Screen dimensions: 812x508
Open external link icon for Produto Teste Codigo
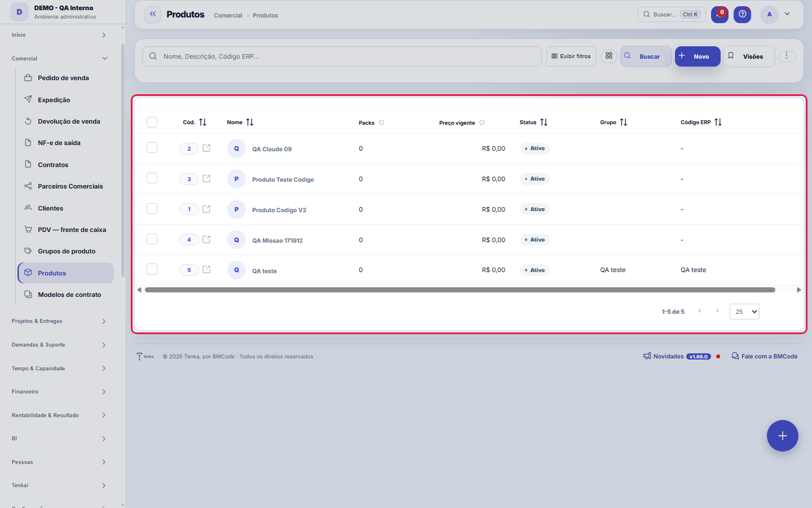206,179
